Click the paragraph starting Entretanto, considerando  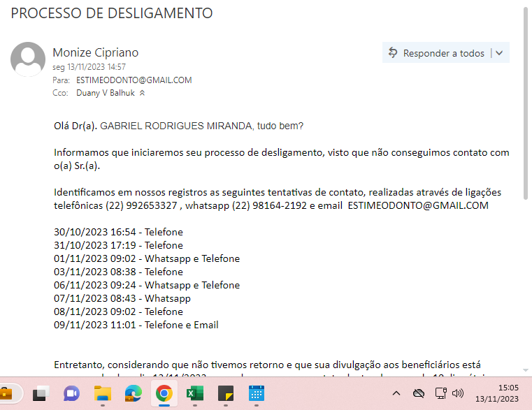tap(267, 369)
